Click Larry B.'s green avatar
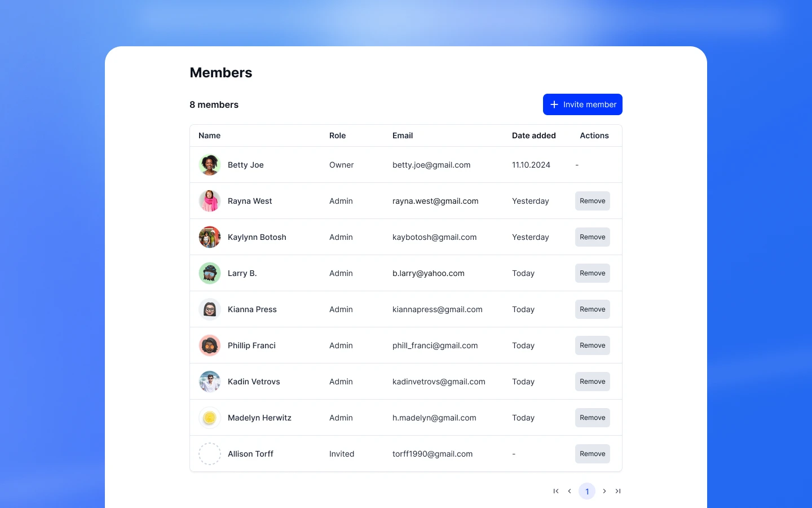The height and width of the screenshot is (508, 812). [x=210, y=273]
